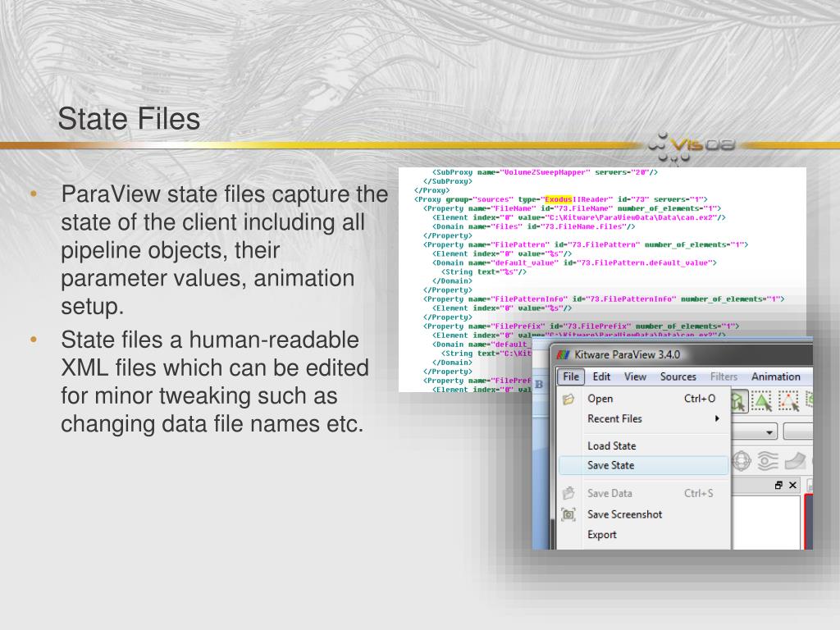
Task: Open the View menu
Action: 635,377
